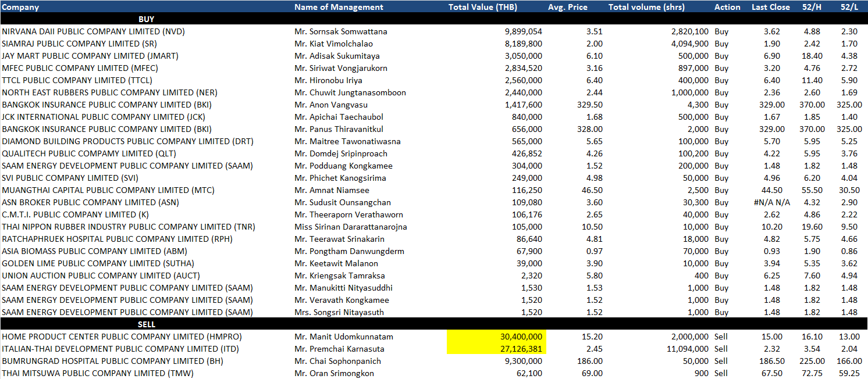The height and width of the screenshot is (379, 868).
Task: Click Mr. Kiat Vimolchalao name cell
Action: [334, 44]
